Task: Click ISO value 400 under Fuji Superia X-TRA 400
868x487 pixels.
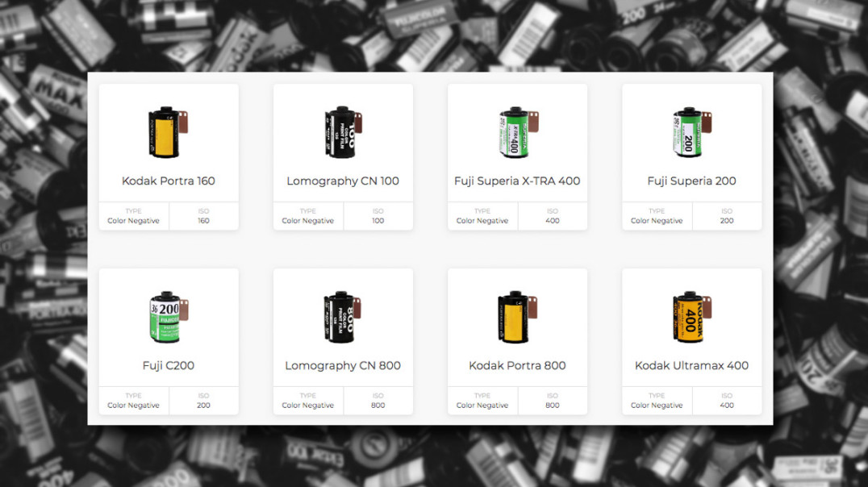Action: pyautogui.click(x=553, y=221)
